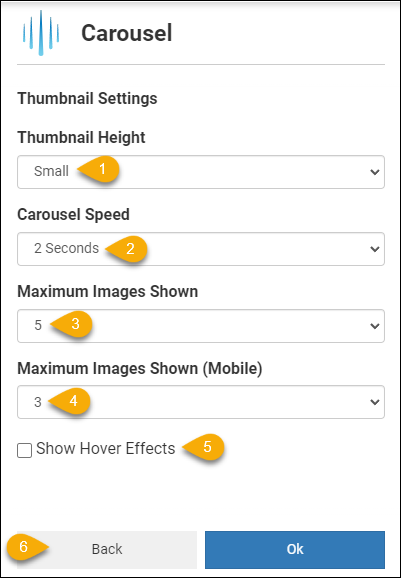
Task: Click the chevron arrow in Thumbnail Height field
Action: 375,172
